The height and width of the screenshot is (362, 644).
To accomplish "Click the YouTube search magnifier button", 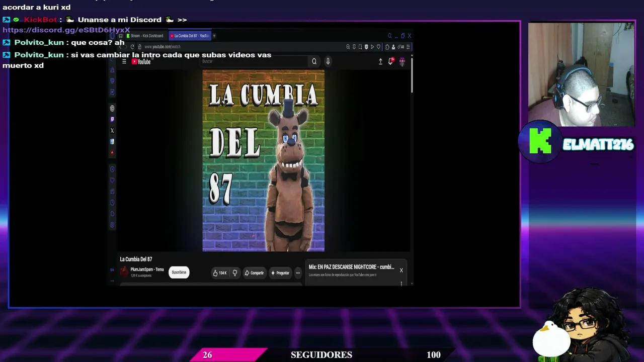I will click(314, 61).
